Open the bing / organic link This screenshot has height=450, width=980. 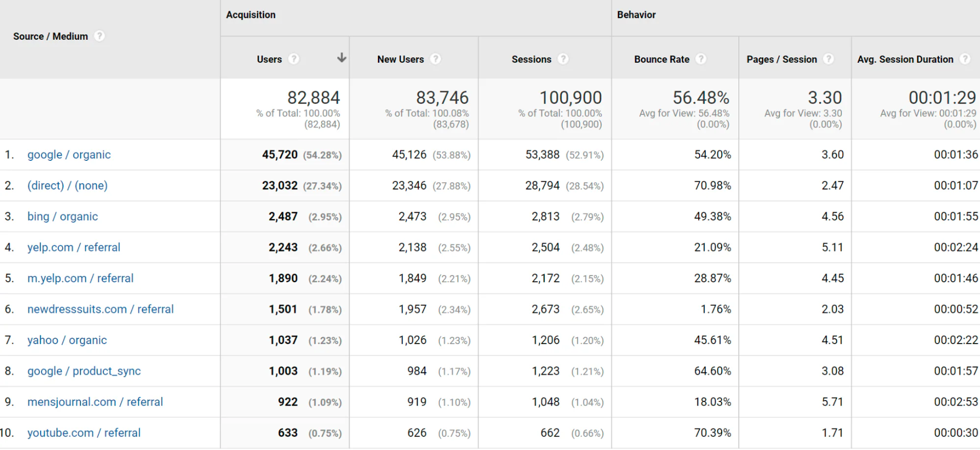pyautogui.click(x=62, y=216)
